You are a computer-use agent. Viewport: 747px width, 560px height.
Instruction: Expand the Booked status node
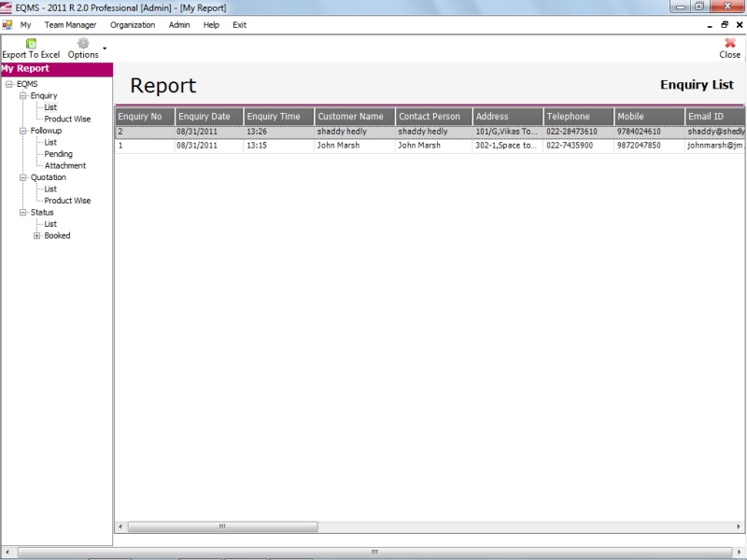pos(36,236)
